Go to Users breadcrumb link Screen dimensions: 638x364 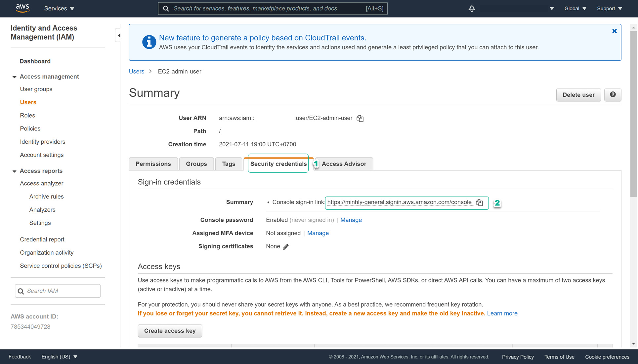click(137, 72)
